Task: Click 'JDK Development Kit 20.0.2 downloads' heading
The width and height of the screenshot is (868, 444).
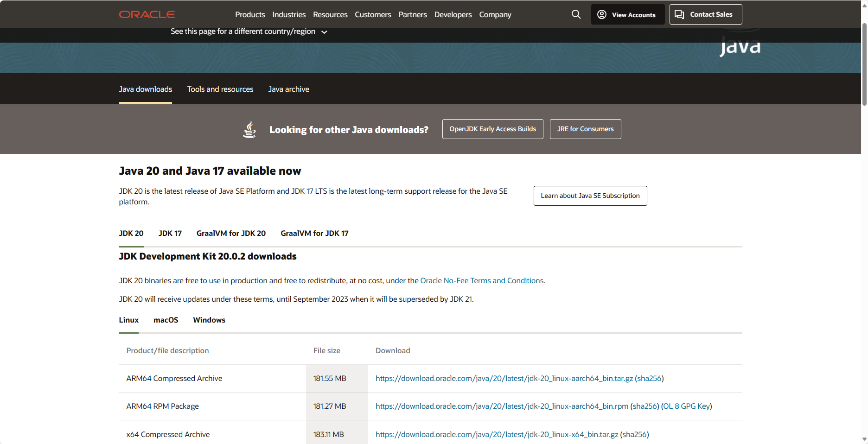Action: coord(208,256)
